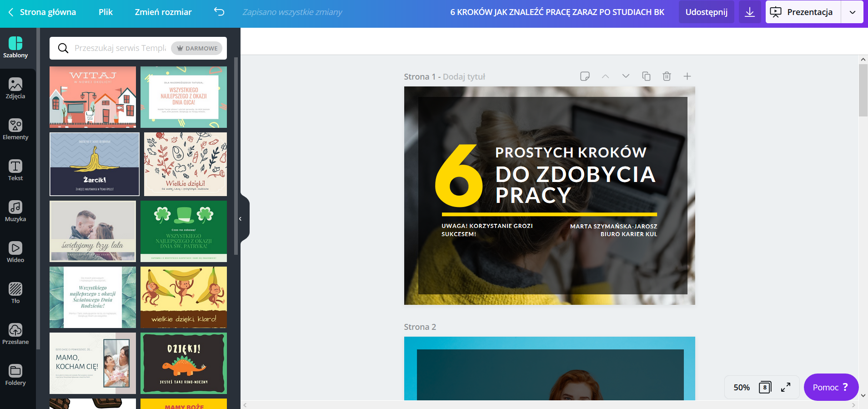This screenshot has width=868, height=409.
Task: Click the Udostępnij share button
Action: click(x=706, y=12)
